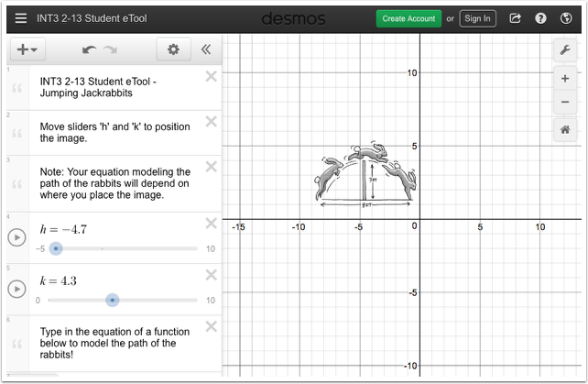588x384 pixels.
Task: Delete the k slider expression
Action: tap(212, 275)
